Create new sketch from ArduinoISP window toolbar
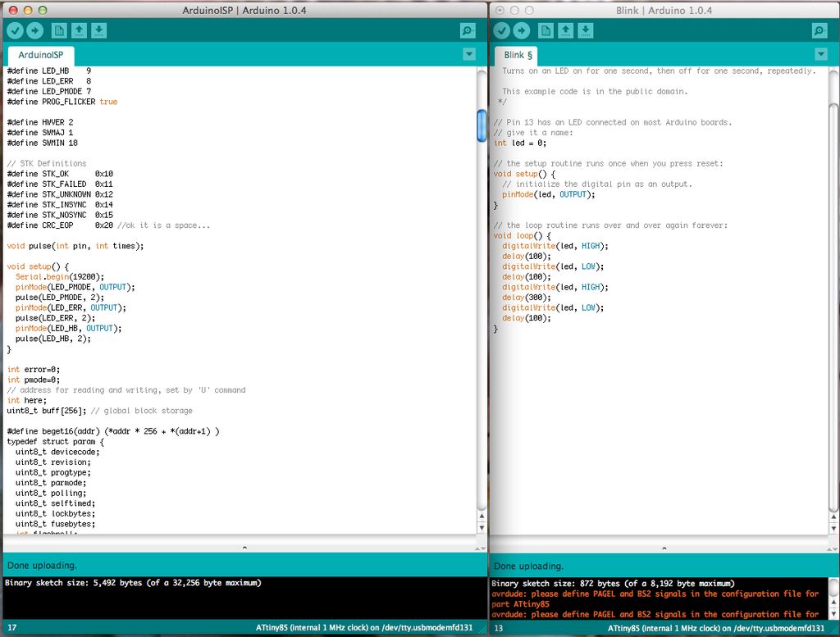The image size is (840, 637). (x=59, y=30)
